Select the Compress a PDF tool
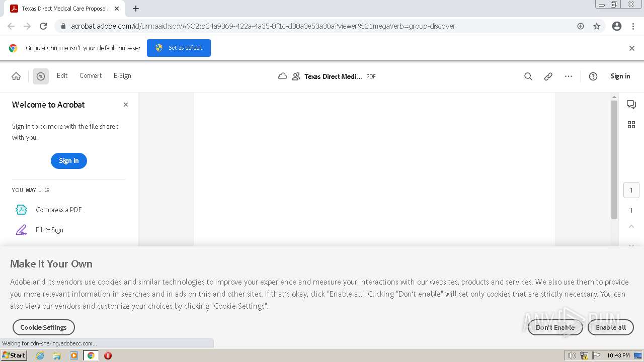Screen dimensions: 644x362 point(49,210)
